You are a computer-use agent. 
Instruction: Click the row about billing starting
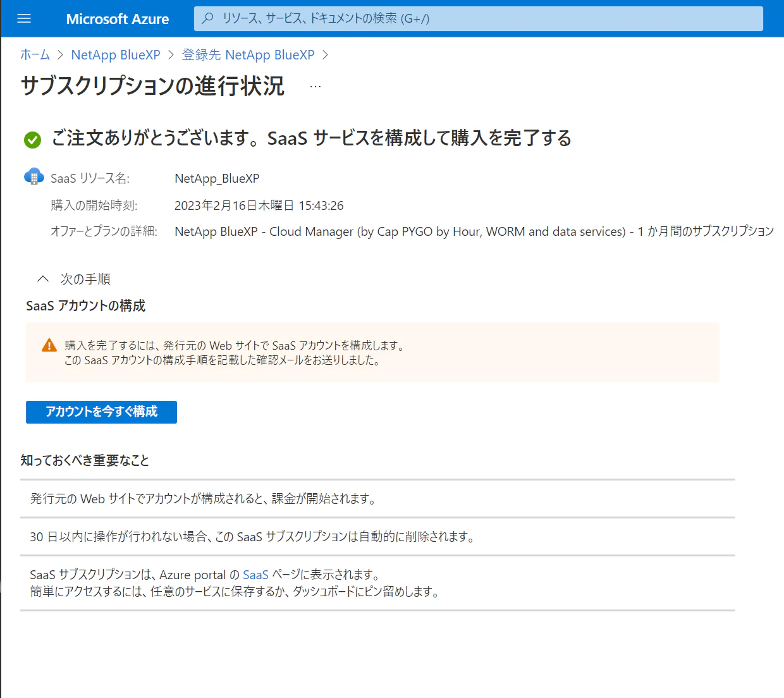377,499
